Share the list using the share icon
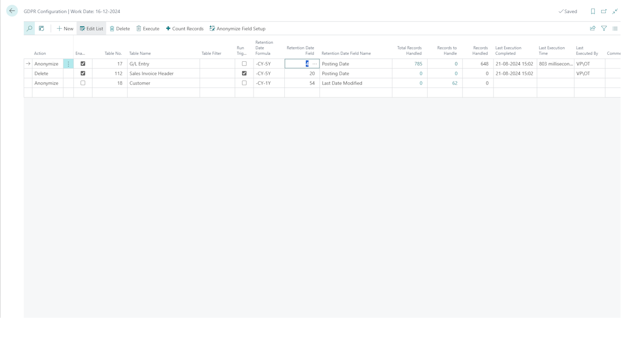 coord(593,28)
